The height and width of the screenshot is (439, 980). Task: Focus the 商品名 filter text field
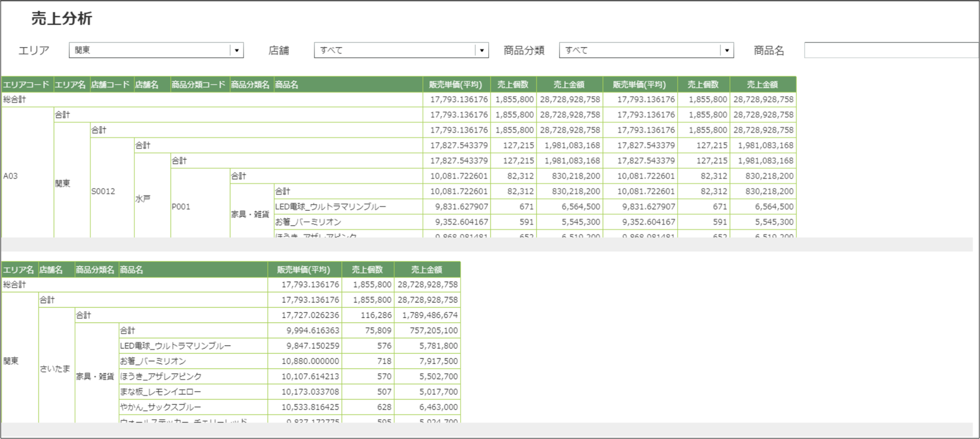891,50
